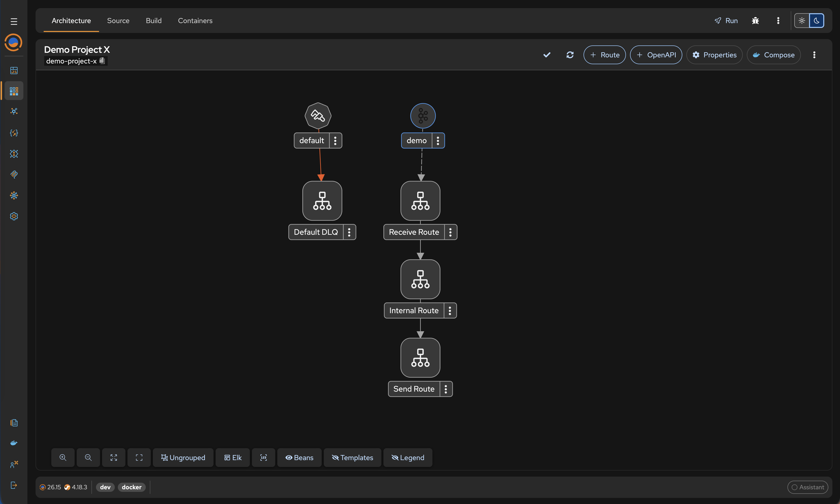The height and width of the screenshot is (504, 840).
Task: Show the Legend
Action: [408, 458]
